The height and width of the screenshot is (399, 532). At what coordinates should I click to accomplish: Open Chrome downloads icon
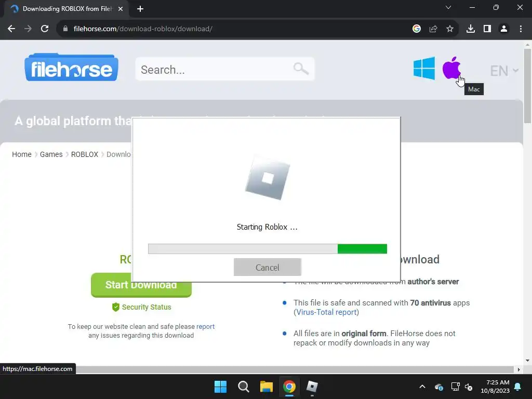[471, 29]
